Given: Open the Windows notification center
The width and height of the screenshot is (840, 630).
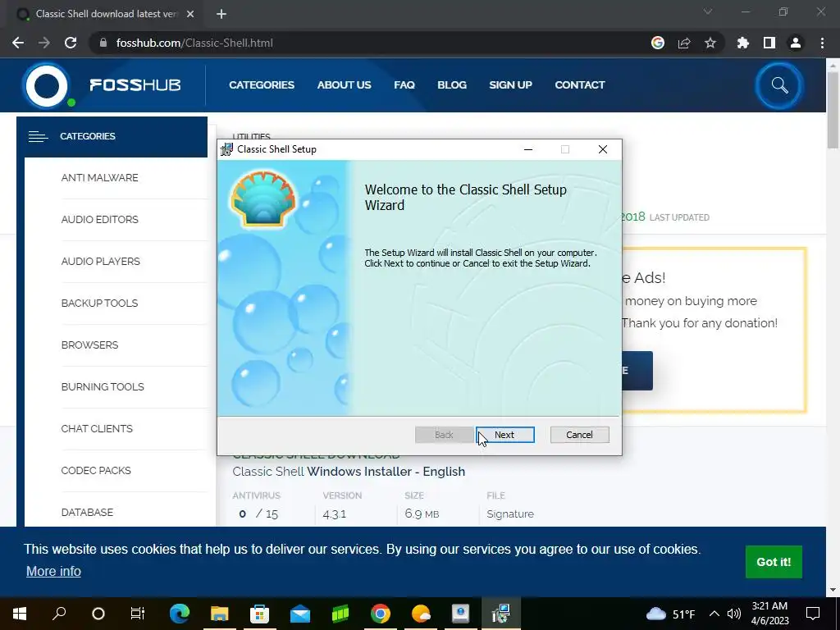Looking at the screenshot, I should [813, 614].
